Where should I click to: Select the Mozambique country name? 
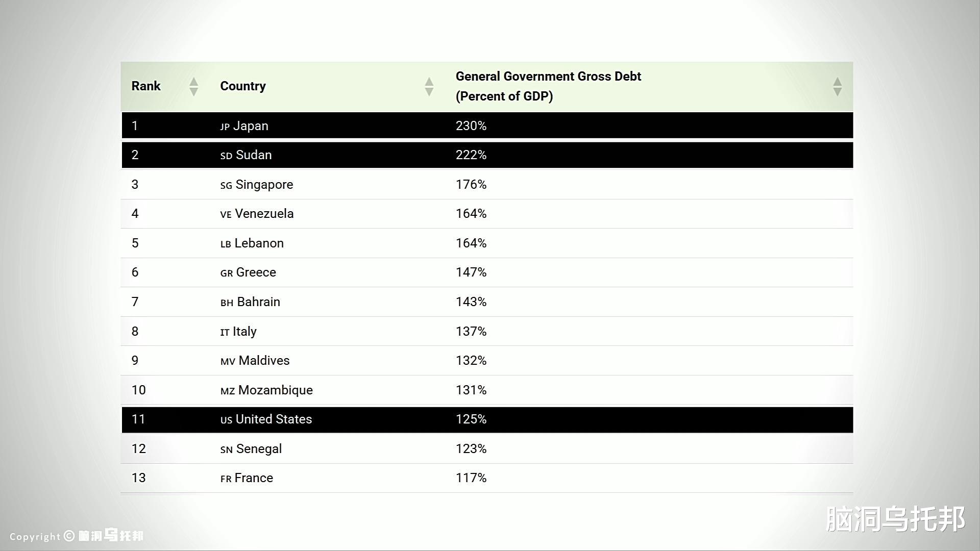(275, 390)
